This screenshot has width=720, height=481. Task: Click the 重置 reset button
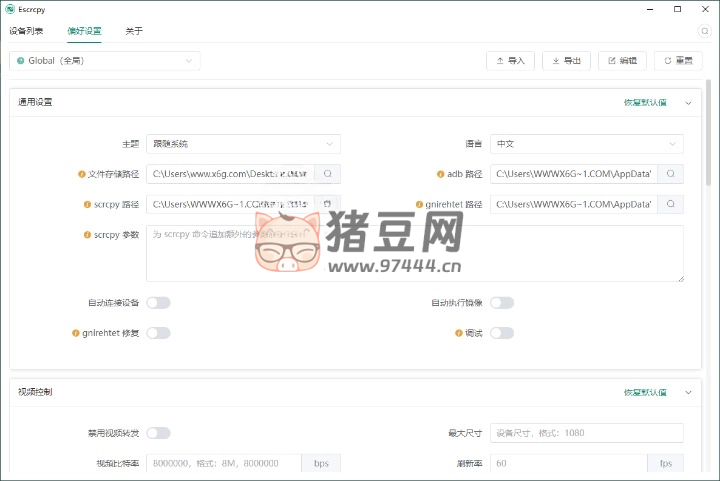(678, 61)
